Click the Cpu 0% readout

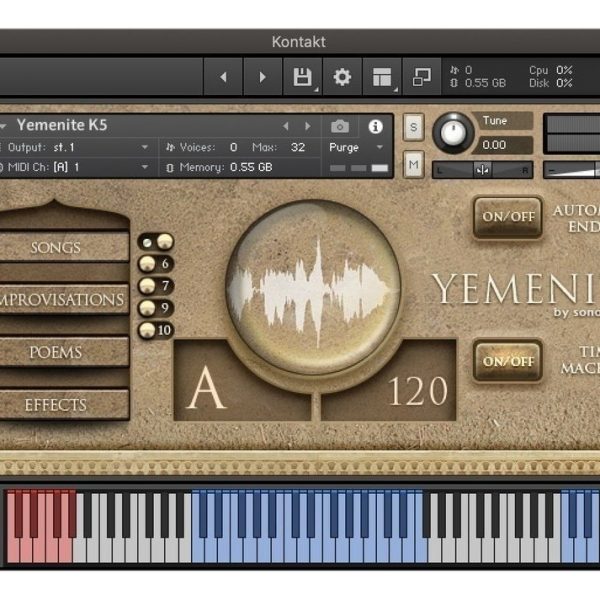tap(551, 70)
